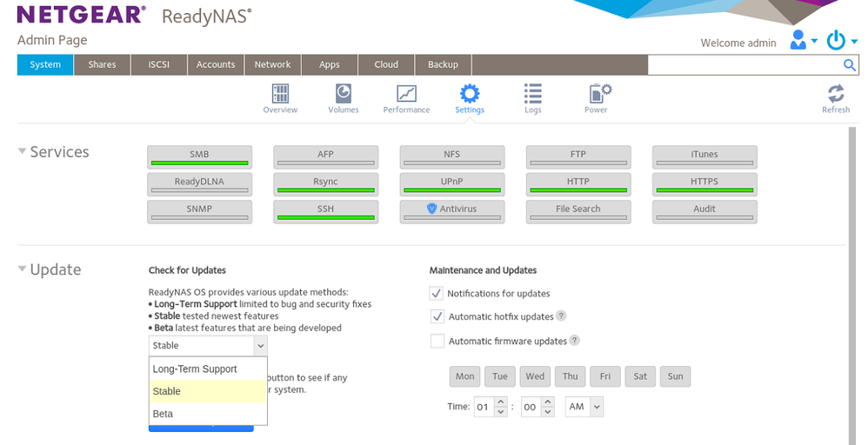Viewport: 868px width, 445px height.
Task: Click help icon beside Automatic hotfix updates
Action: coord(561,315)
